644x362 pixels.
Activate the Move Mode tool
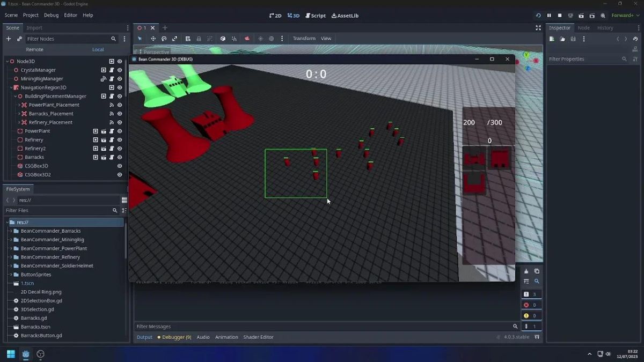tap(153, 39)
